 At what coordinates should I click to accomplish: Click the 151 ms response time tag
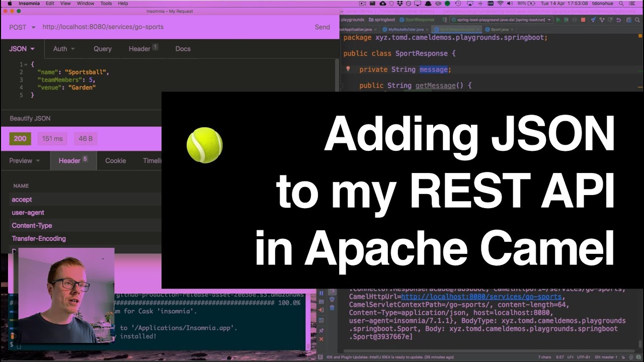click(52, 139)
